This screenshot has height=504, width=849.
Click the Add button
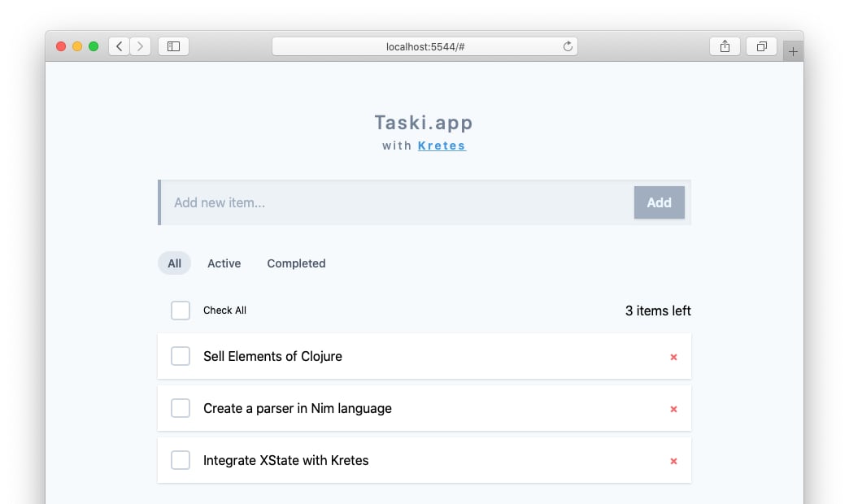(x=659, y=202)
